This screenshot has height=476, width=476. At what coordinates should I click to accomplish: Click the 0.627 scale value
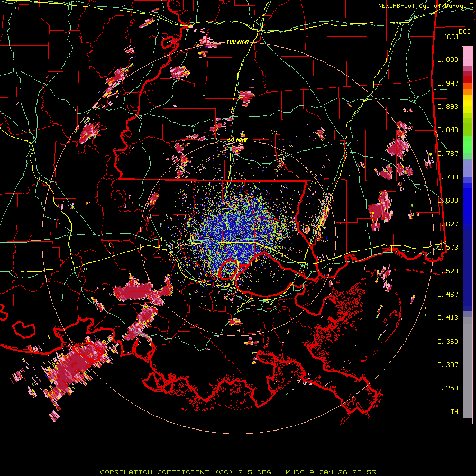click(x=448, y=224)
